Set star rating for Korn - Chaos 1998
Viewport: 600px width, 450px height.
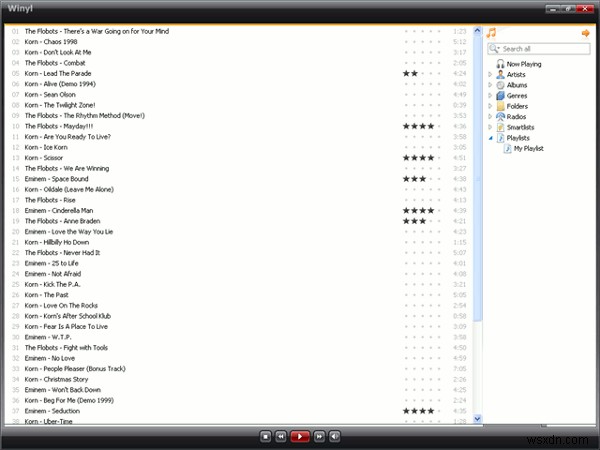[x=422, y=42]
